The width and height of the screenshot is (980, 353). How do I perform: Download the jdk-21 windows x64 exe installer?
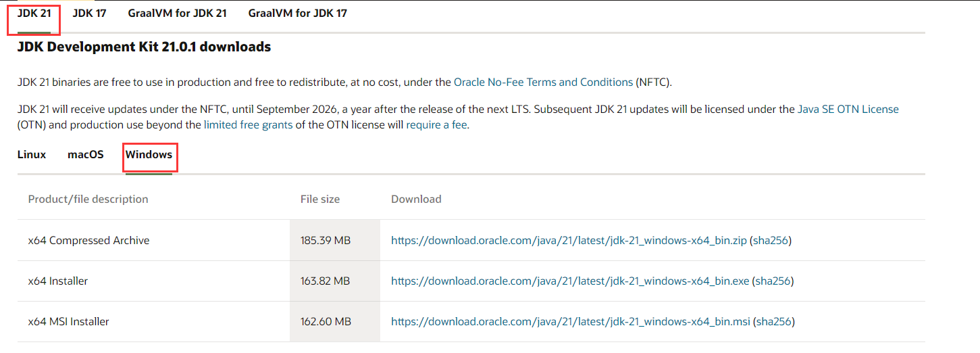570,281
